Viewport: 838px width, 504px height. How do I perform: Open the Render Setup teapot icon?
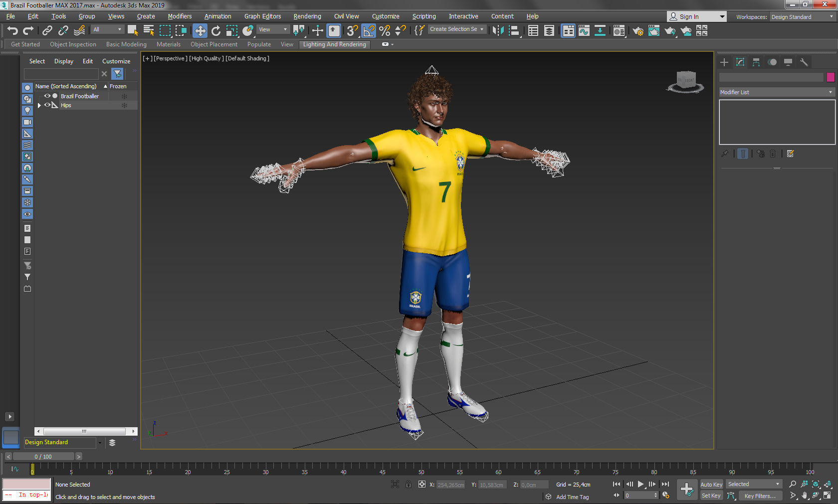pyautogui.click(x=638, y=31)
